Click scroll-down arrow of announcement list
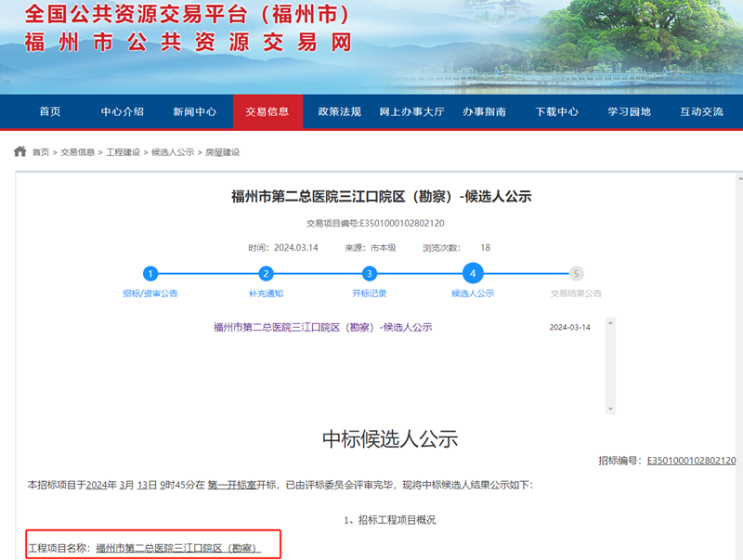743x560 pixels. pos(610,409)
